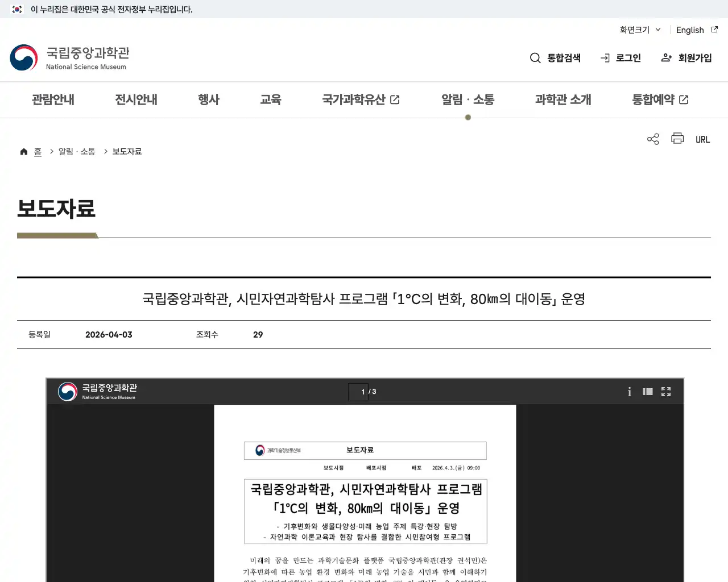
Task: Open 국가과학유산 external site
Action: point(361,99)
